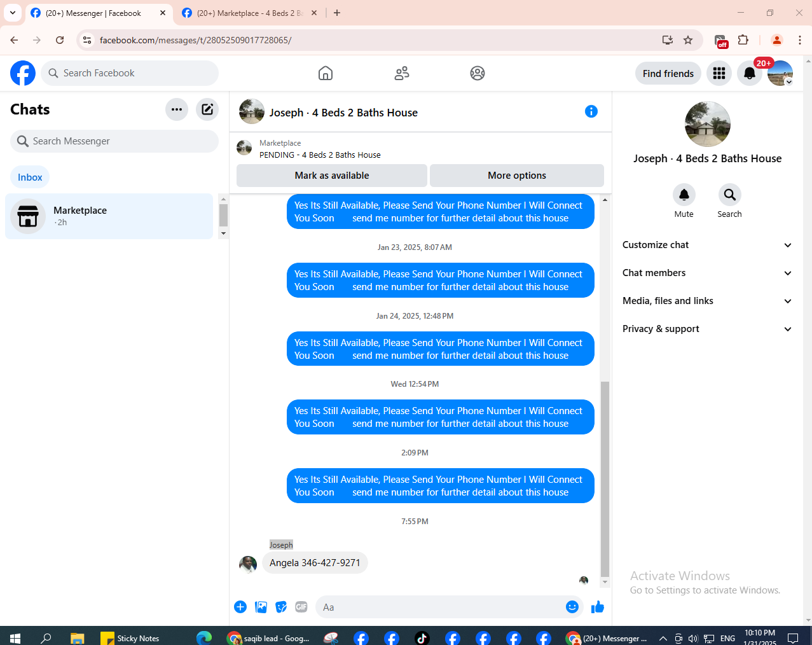Choose a sticker icon in composer
The height and width of the screenshot is (645, 812).
[x=281, y=607]
